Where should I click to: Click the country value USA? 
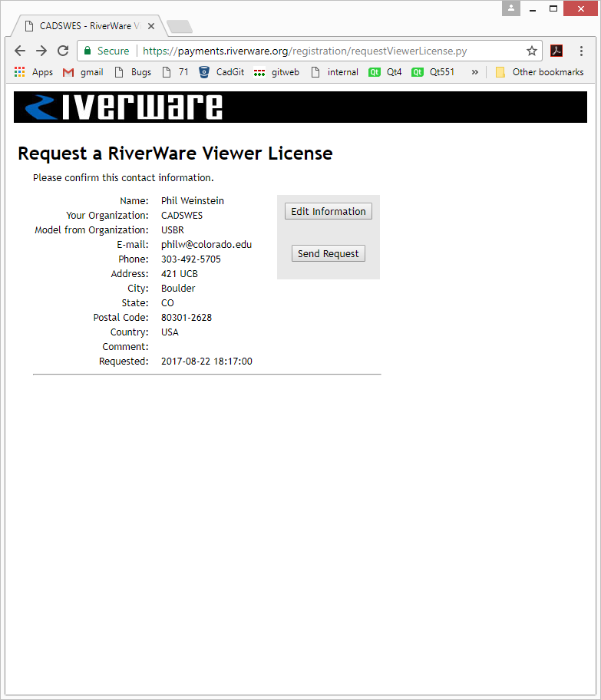coord(170,332)
